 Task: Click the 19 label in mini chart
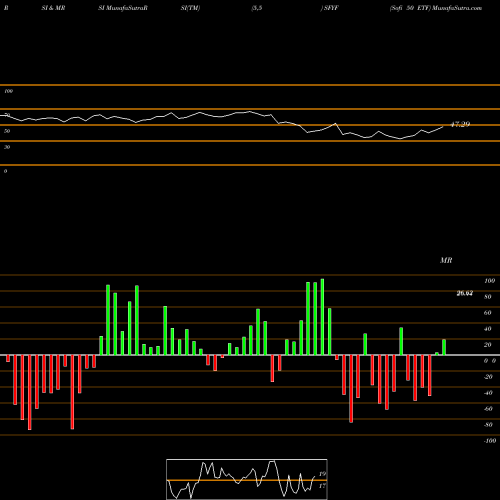[322, 474]
